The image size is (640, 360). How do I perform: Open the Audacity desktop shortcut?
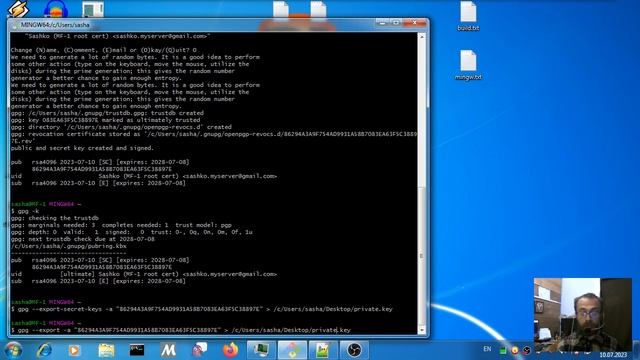coord(56,9)
